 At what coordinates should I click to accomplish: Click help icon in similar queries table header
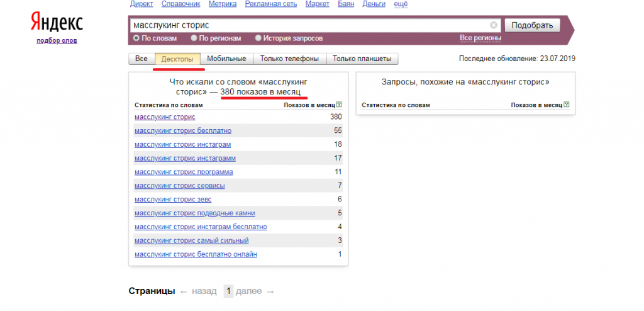[x=567, y=105]
